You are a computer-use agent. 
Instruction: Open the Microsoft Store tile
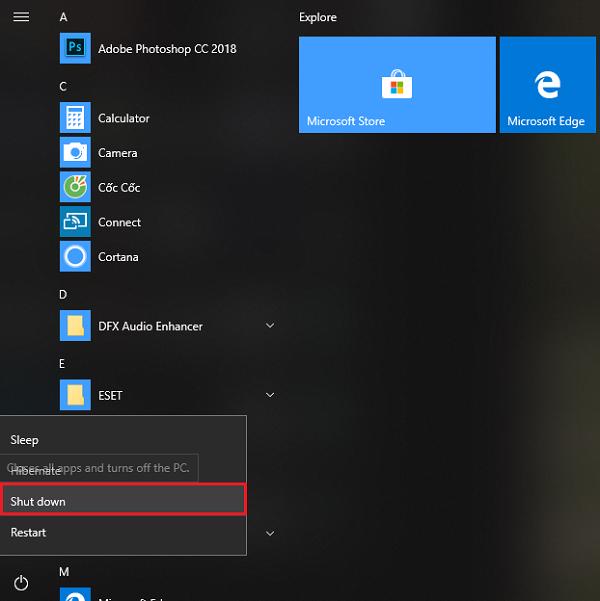(397, 85)
